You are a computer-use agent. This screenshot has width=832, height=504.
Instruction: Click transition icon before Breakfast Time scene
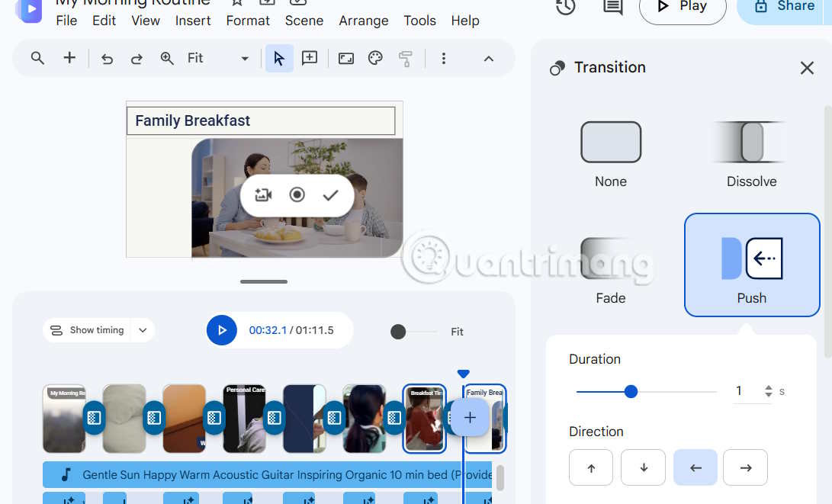click(x=394, y=418)
